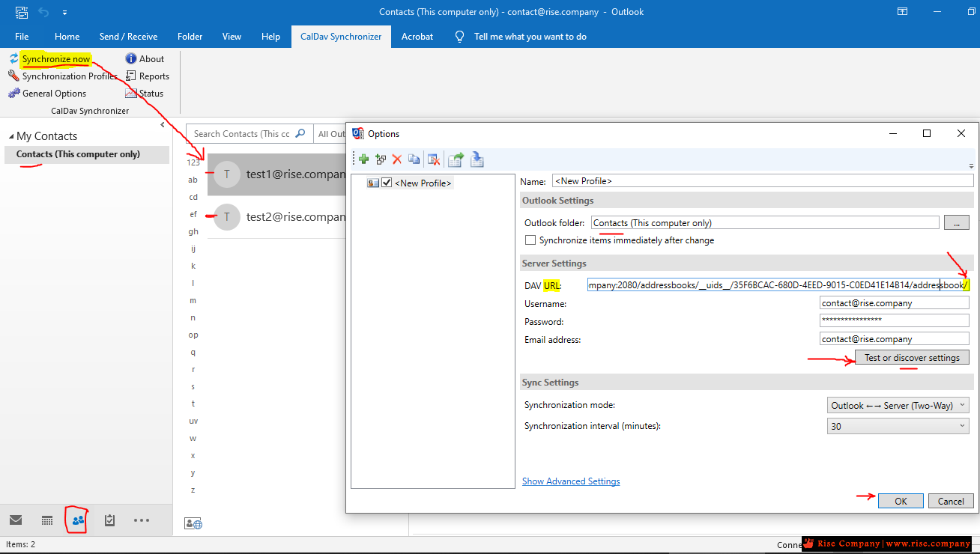
Task: Select the test1@rise.company contact
Action: [276, 174]
